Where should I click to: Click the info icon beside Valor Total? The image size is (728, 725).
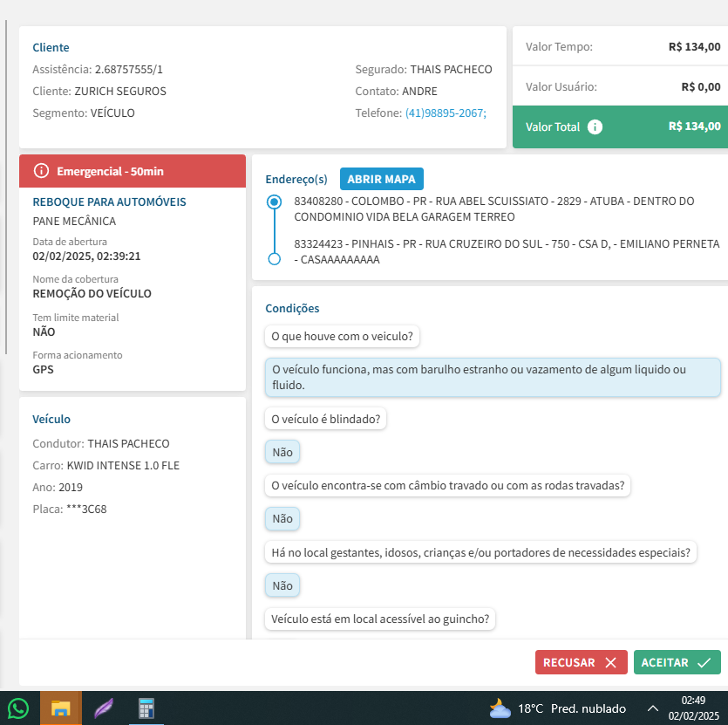[595, 127]
